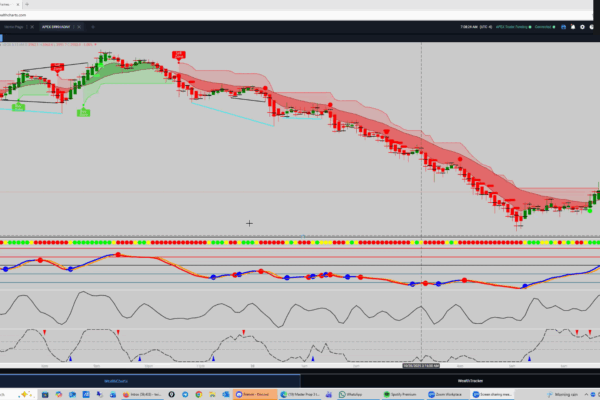Viewport: 600px width, 400px height.
Task: Click the rightmost red Sell signal label
Action: pyautogui.click(x=179, y=53)
